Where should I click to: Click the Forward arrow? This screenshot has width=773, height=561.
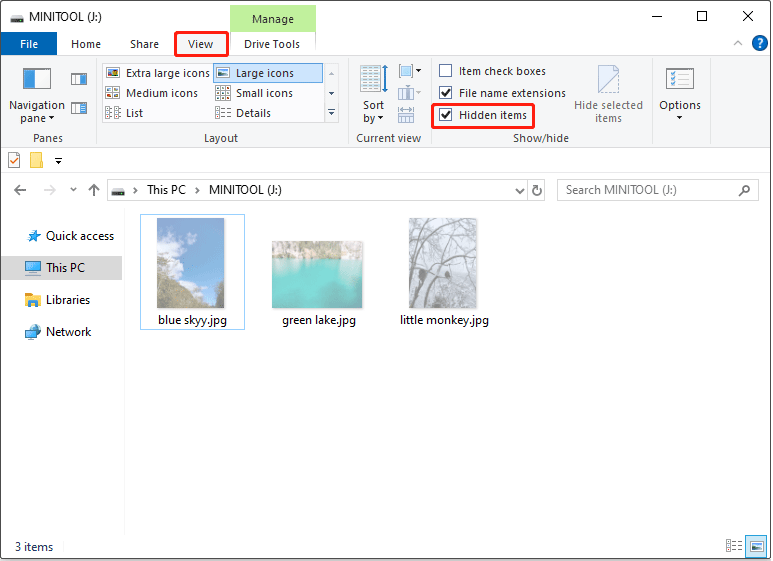tap(49, 190)
